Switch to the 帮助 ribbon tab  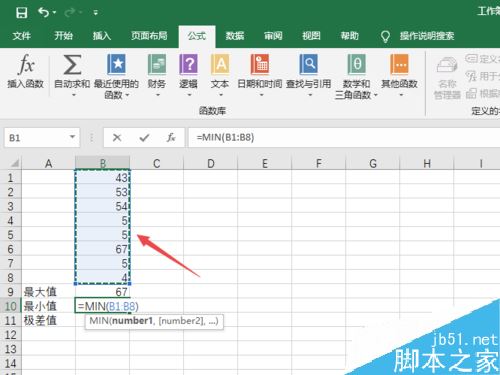point(350,35)
